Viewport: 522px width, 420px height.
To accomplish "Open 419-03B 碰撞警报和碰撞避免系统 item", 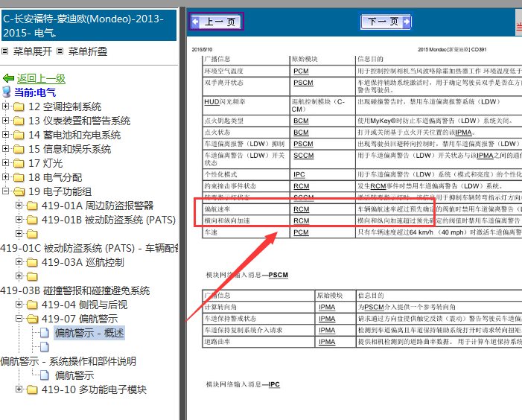I will coord(75,290).
